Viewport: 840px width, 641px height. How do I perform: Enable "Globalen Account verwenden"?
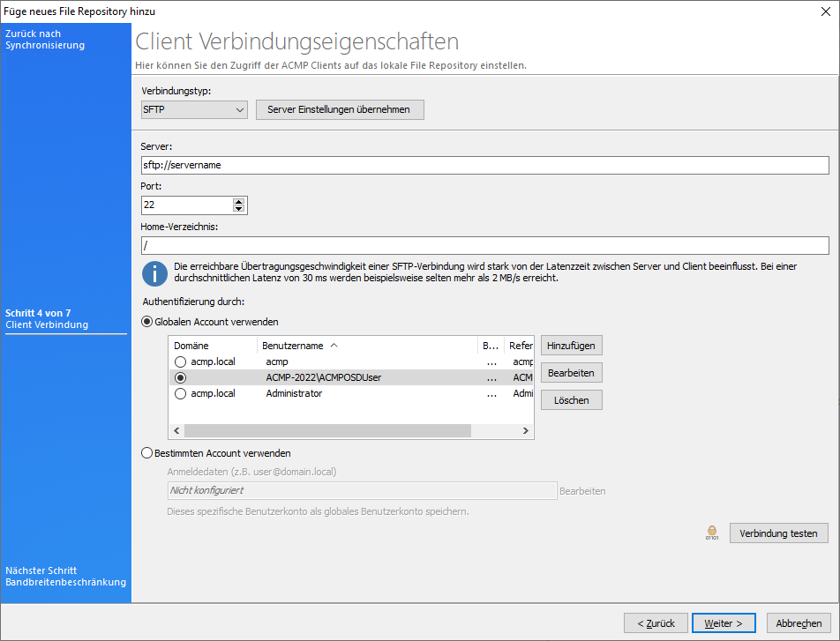click(146, 321)
